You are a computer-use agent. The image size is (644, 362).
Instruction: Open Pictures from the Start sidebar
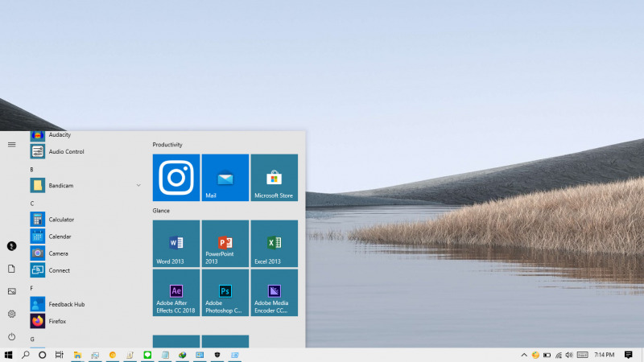click(x=11, y=291)
